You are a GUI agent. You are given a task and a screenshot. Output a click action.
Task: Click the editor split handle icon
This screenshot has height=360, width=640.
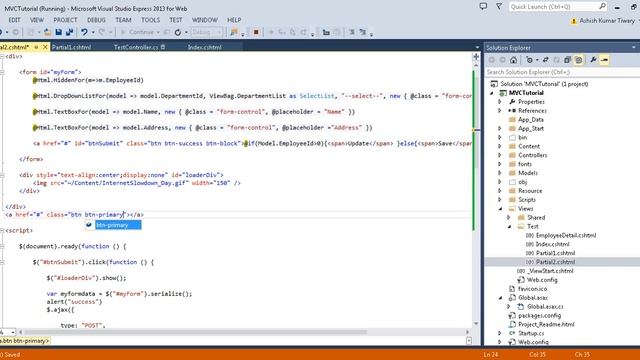click(476, 57)
